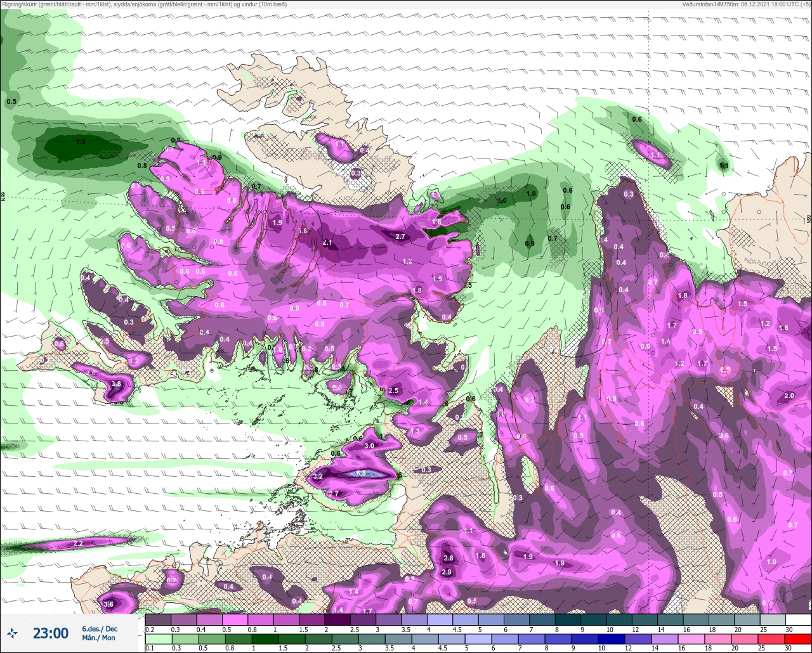Click the 3.8 precipitation value label
The image size is (812, 653).
(116, 384)
